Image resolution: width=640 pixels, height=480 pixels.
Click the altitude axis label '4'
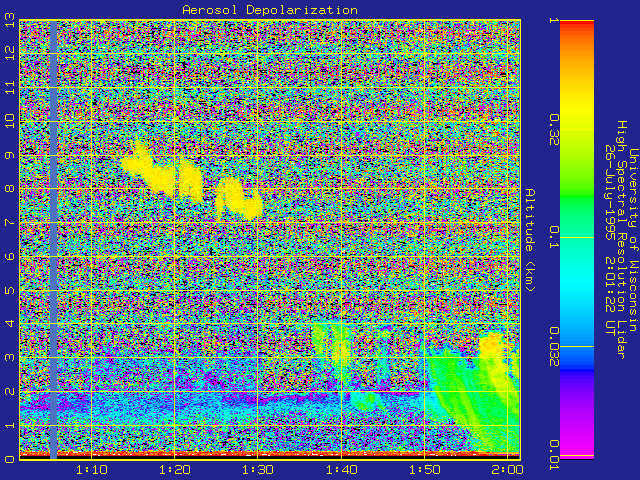(x=10, y=324)
